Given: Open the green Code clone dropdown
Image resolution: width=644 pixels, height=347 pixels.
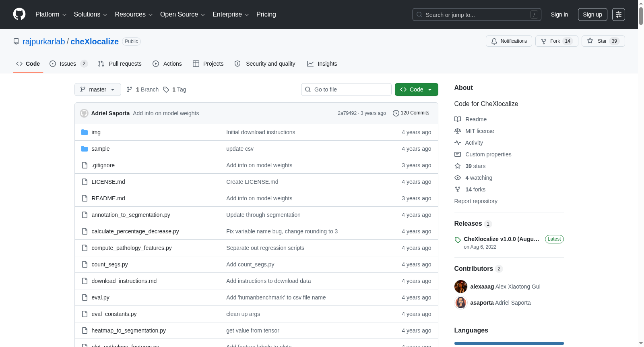Looking at the screenshot, I should (x=417, y=89).
